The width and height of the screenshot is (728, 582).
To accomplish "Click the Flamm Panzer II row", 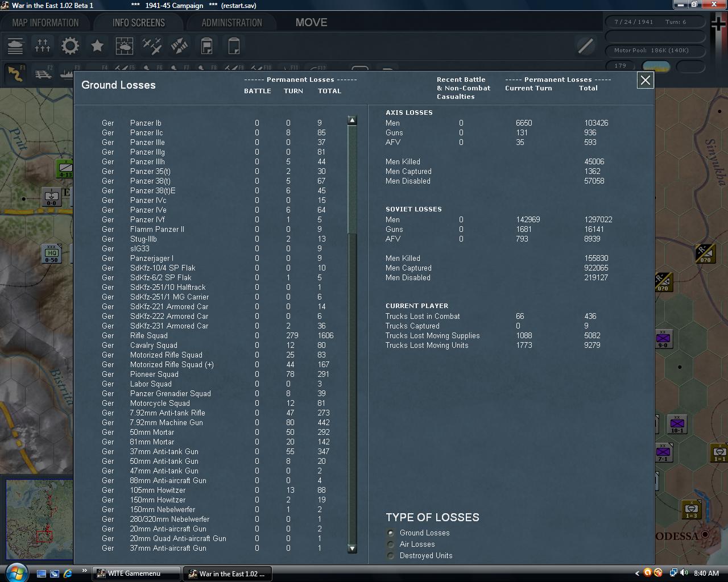I will coord(219,229).
